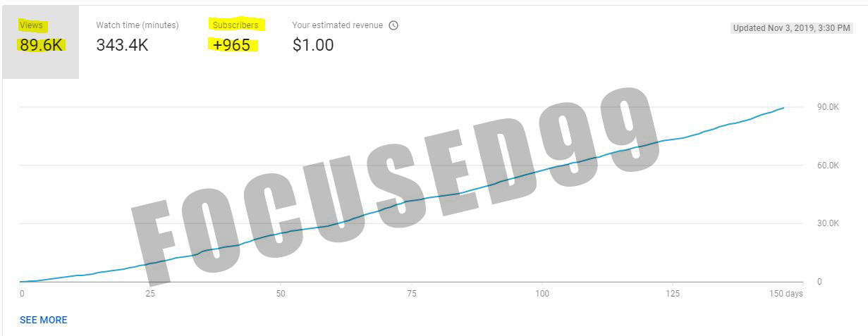Select the 50 day mark on x-axis
The height and width of the screenshot is (336, 868).
(x=281, y=294)
